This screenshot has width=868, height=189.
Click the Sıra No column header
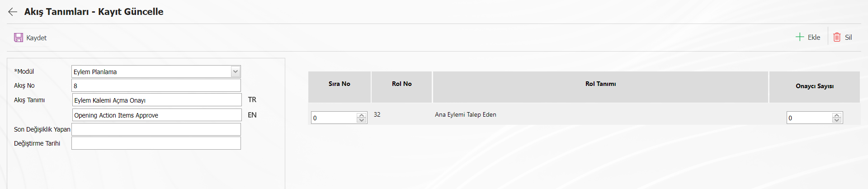[339, 84]
